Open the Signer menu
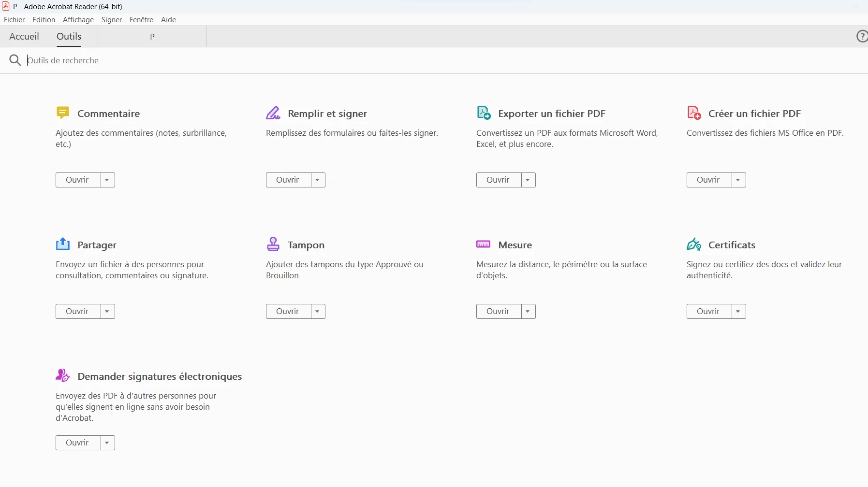Screen dimensions: 868x487 point(112,20)
